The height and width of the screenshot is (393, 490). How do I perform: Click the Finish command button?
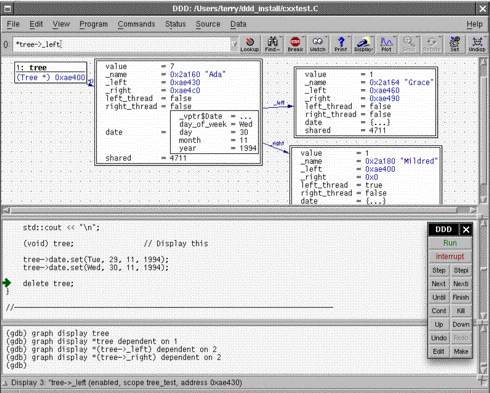tap(461, 297)
